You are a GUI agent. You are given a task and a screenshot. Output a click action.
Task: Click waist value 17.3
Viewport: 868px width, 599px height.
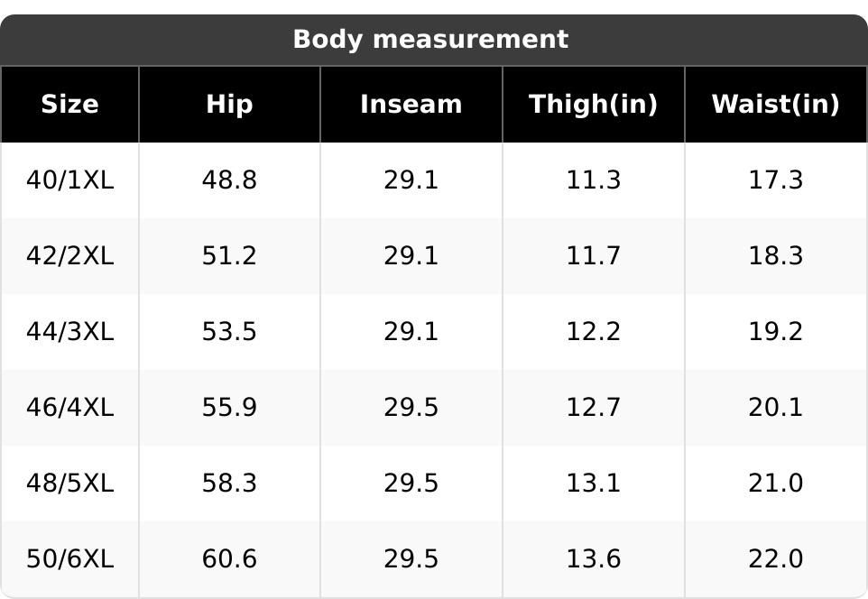776,180
